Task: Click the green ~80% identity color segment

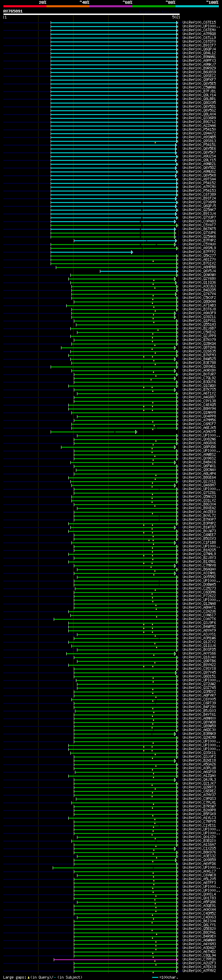Action: click(154, 6)
